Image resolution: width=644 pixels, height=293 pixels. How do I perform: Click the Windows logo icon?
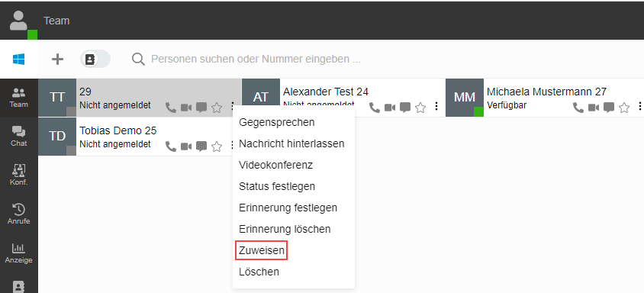click(18, 60)
